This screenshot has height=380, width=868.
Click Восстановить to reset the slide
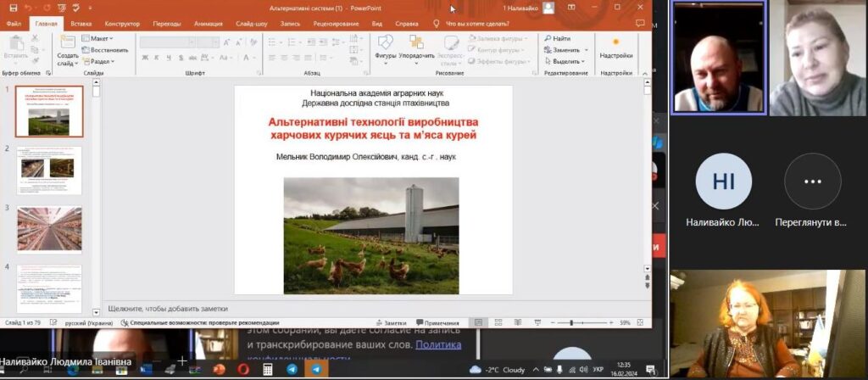coord(106,50)
